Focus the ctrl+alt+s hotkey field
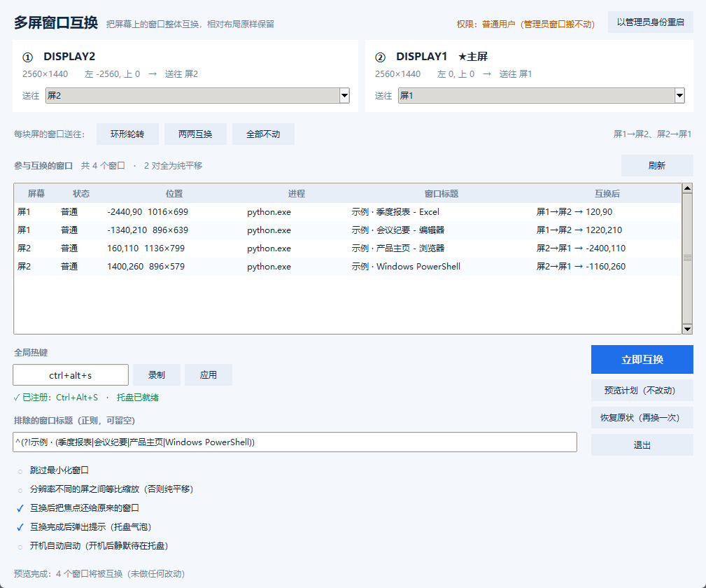706x588 pixels. (x=71, y=375)
